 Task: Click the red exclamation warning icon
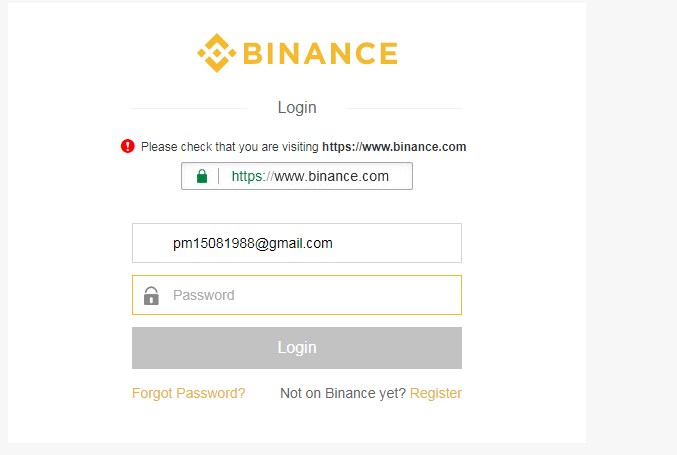[x=127, y=146]
